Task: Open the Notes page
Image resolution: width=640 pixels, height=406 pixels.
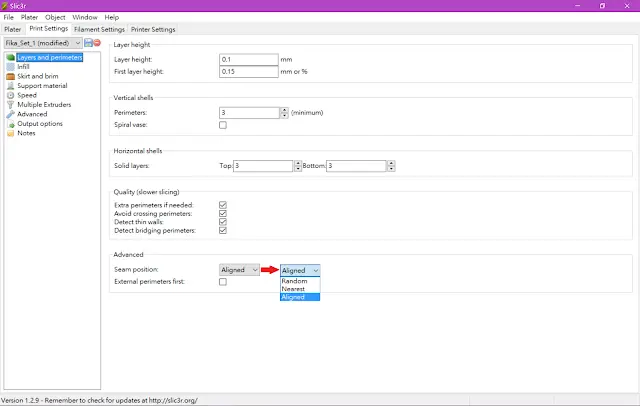Action: (26, 133)
